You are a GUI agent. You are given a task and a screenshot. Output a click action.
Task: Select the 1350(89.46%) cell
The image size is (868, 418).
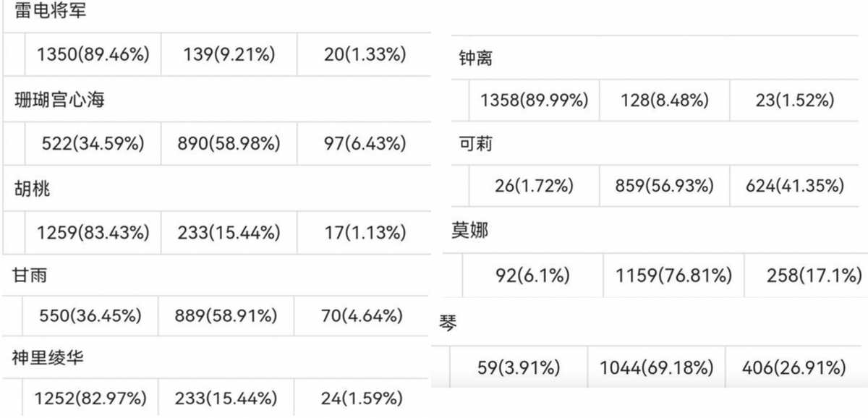93,54
